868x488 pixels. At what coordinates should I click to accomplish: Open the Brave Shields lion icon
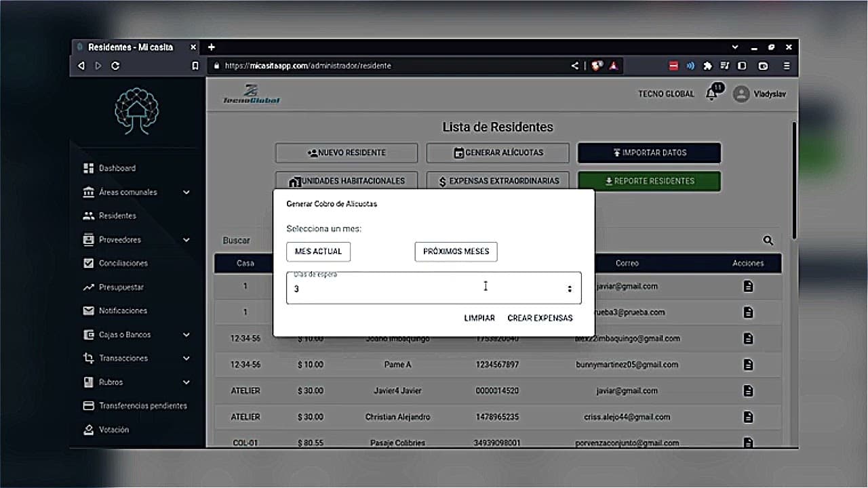597,66
